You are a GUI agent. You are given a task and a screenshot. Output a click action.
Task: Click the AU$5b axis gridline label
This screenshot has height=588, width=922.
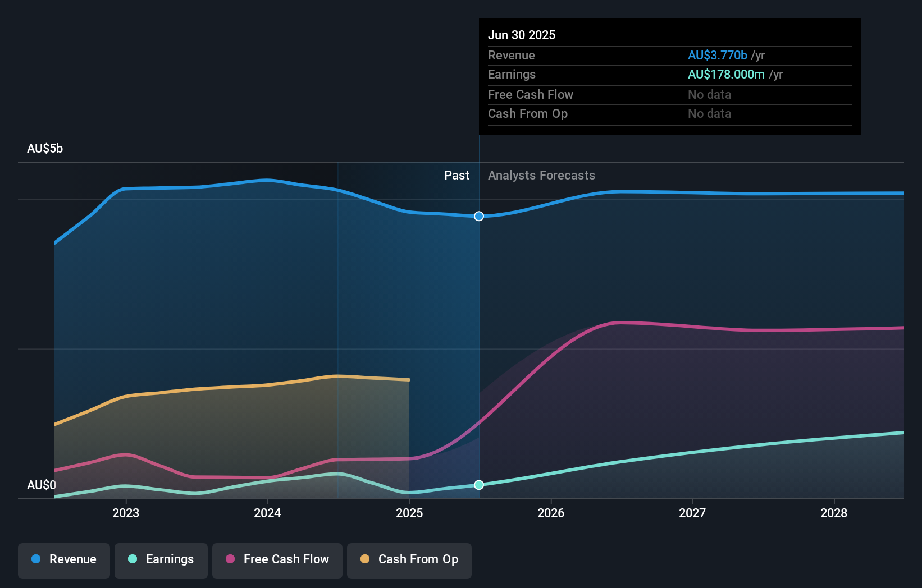[45, 148]
